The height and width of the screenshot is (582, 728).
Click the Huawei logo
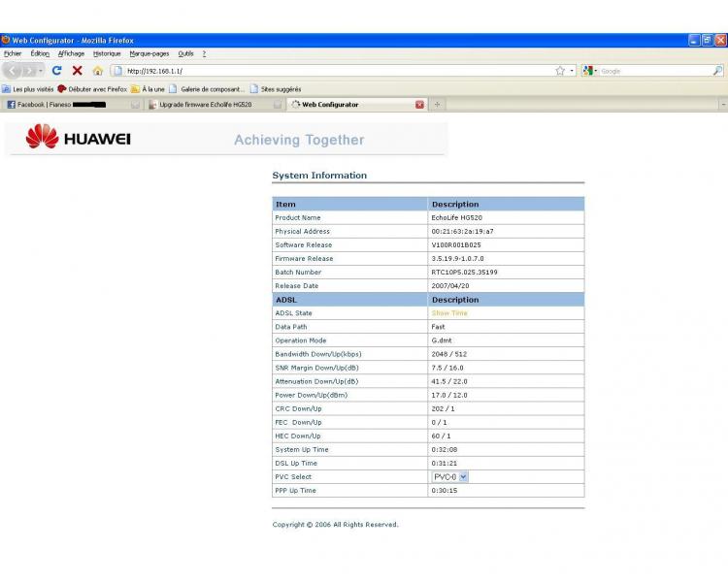[x=79, y=139]
